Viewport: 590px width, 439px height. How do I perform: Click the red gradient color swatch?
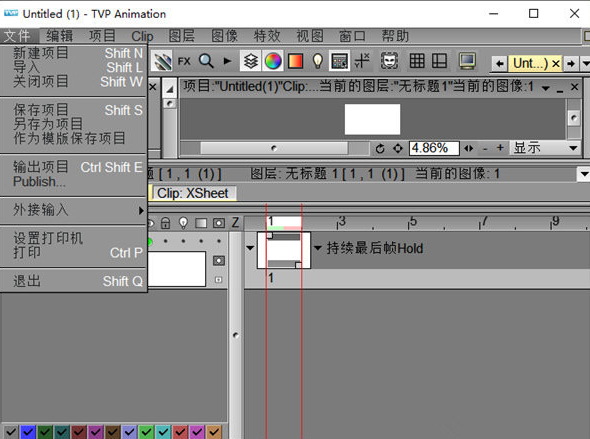295,61
